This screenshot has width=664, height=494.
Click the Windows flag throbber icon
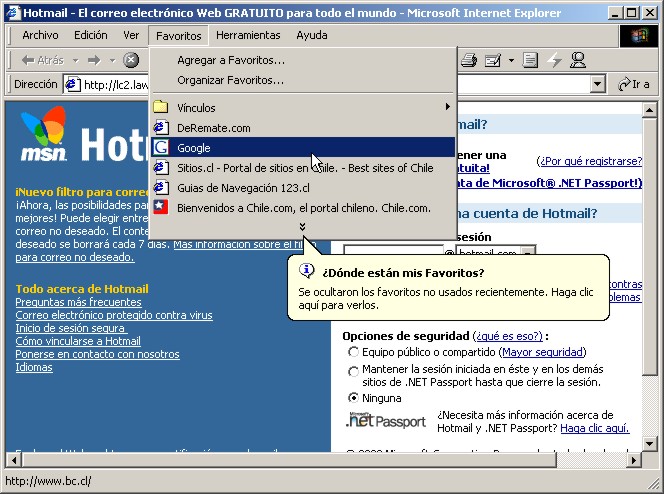[x=639, y=36]
